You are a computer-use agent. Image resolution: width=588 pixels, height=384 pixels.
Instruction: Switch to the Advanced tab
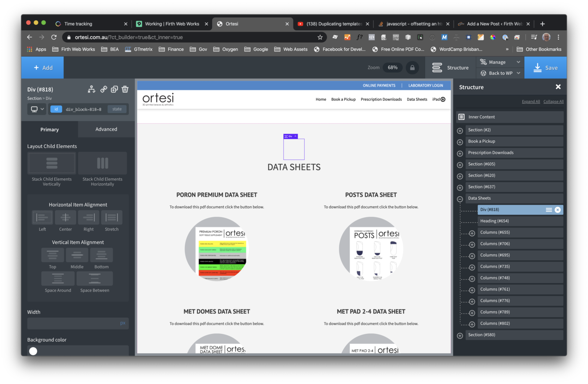pyautogui.click(x=106, y=129)
